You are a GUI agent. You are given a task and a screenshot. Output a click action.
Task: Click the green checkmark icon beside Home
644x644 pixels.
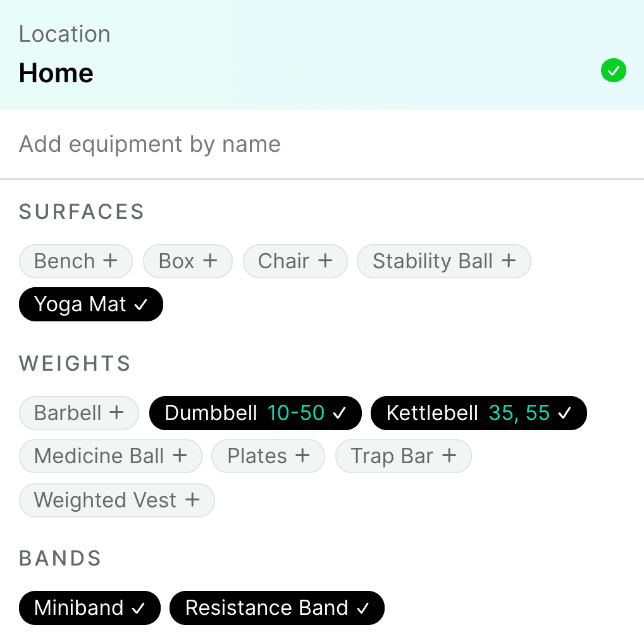coord(613,71)
